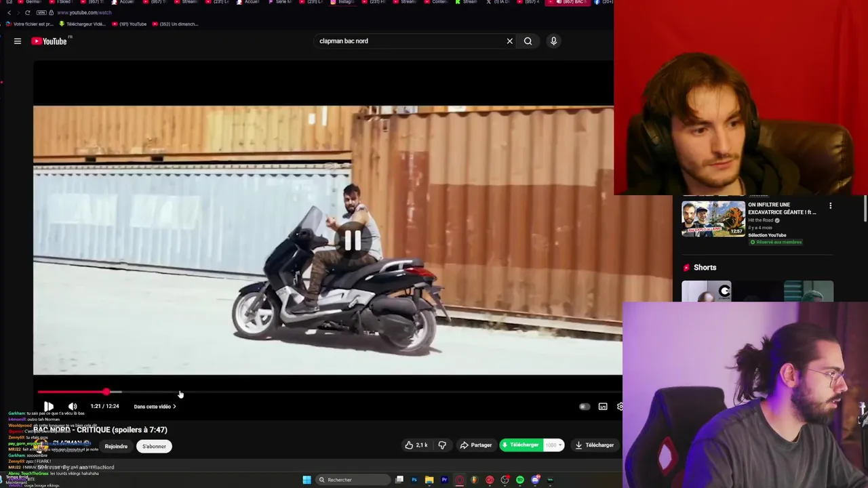Open the 'ON INFILTRE UNE EXCAVATRICE GÉANTE' thumbnail

[x=713, y=218]
